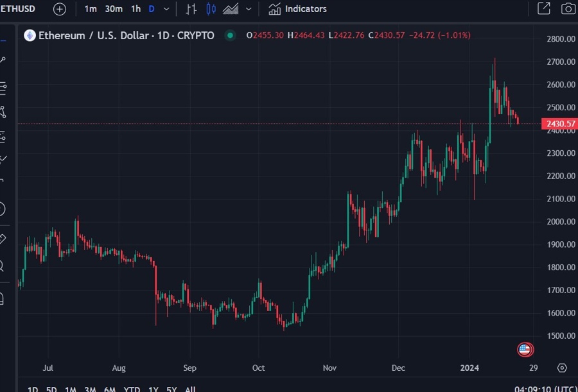Switch to the 1m interval
The height and width of the screenshot is (392, 578).
click(x=91, y=9)
